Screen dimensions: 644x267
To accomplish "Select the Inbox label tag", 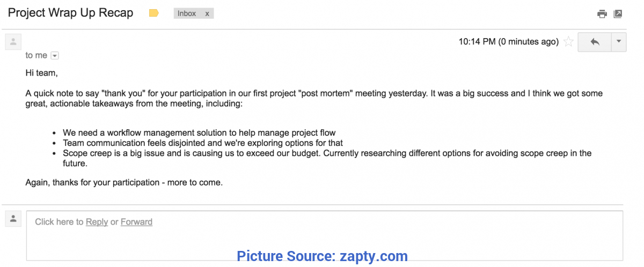I will click(187, 13).
